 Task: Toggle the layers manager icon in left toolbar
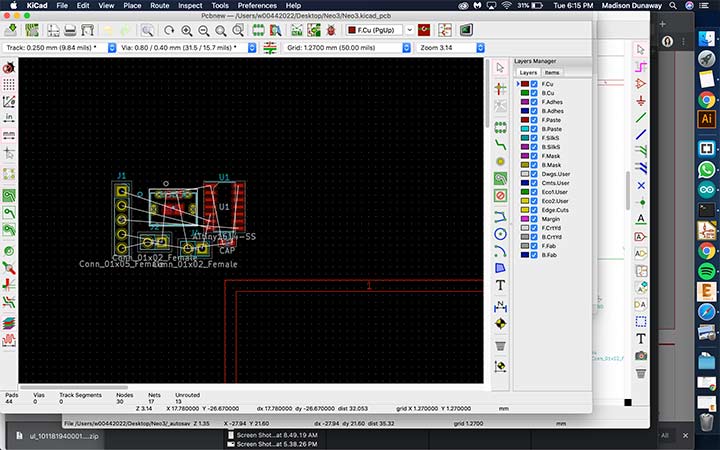coord(9,323)
